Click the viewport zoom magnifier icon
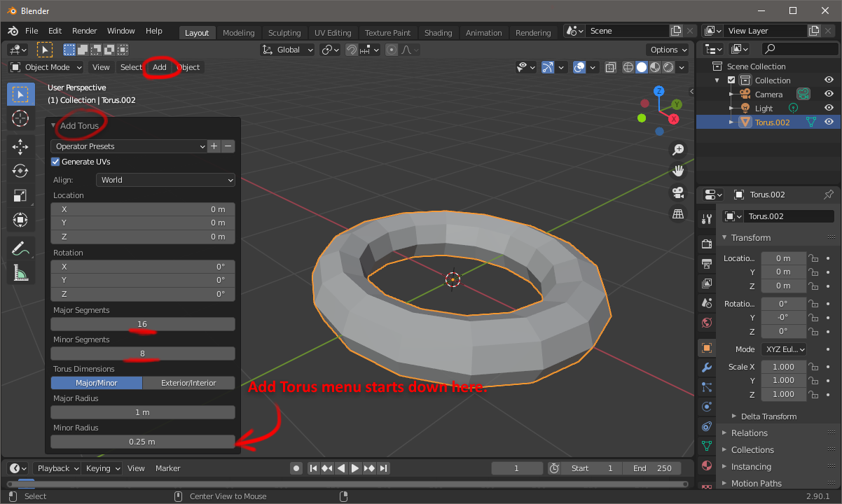 click(677, 149)
